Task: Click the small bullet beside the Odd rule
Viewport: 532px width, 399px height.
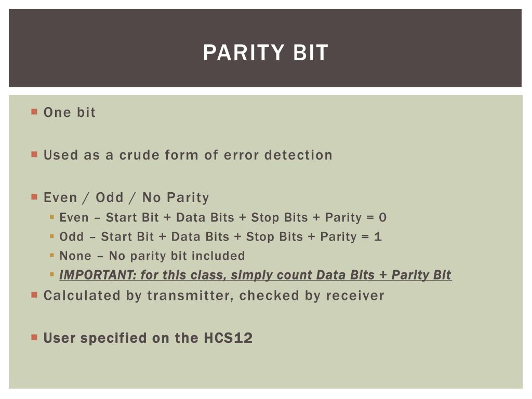Action: coord(52,236)
